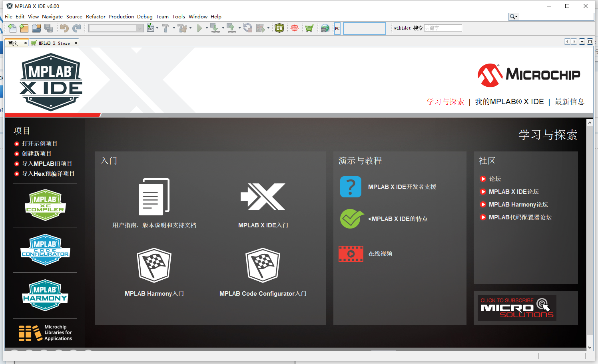Screen dimensions: 598x364
Task: Click the Redo arrow icon
Action: [x=76, y=28]
